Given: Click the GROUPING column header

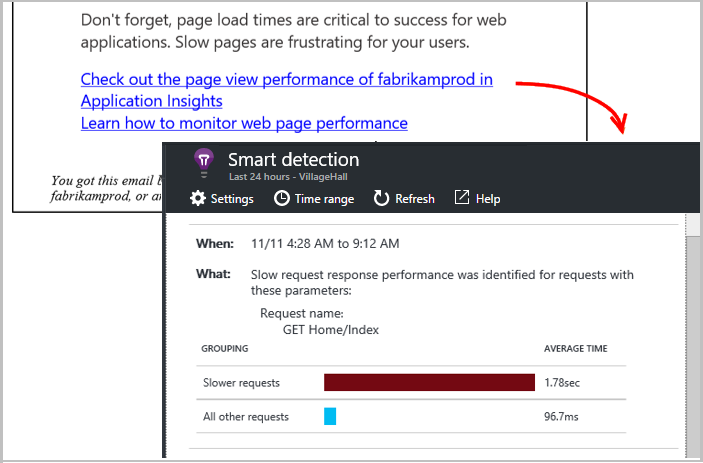Looking at the screenshot, I should point(225,349).
